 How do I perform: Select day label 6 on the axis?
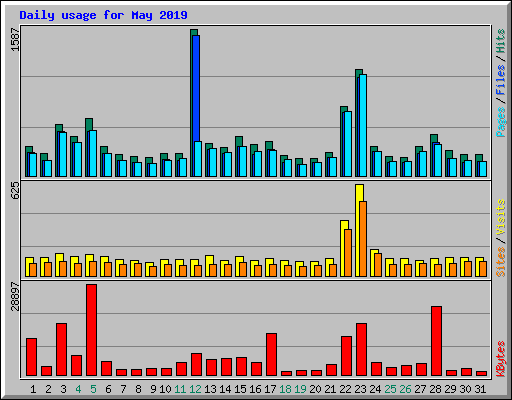(108, 389)
